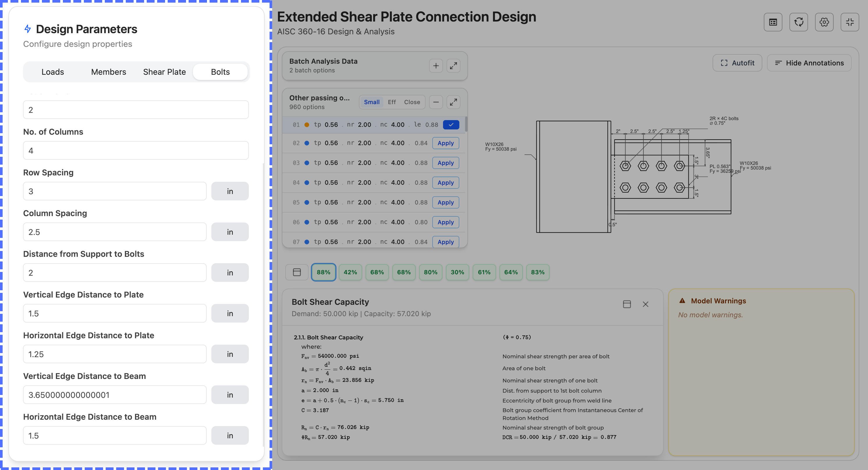Click the Design Parameters panel scrollbar

point(263,305)
